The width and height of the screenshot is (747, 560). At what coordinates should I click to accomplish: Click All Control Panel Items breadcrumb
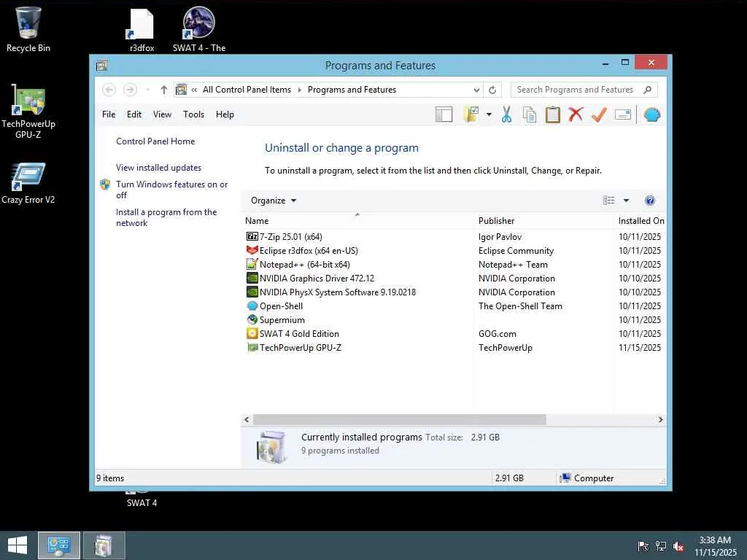247,90
